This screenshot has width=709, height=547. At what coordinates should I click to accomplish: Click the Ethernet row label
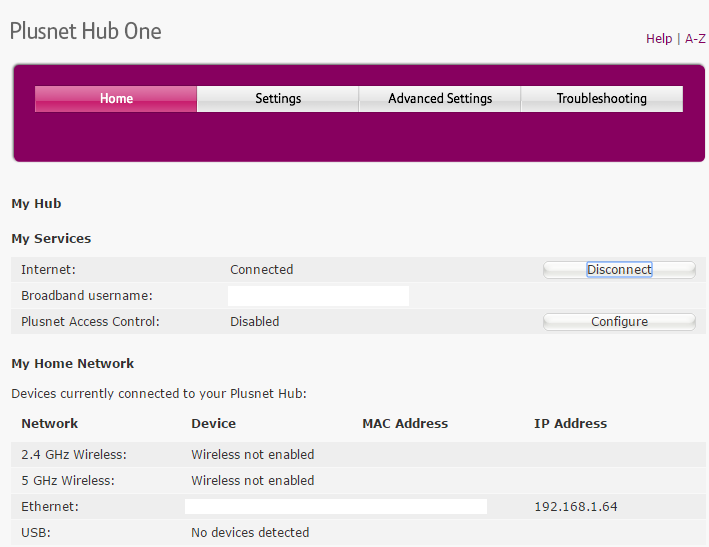tap(50, 507)
